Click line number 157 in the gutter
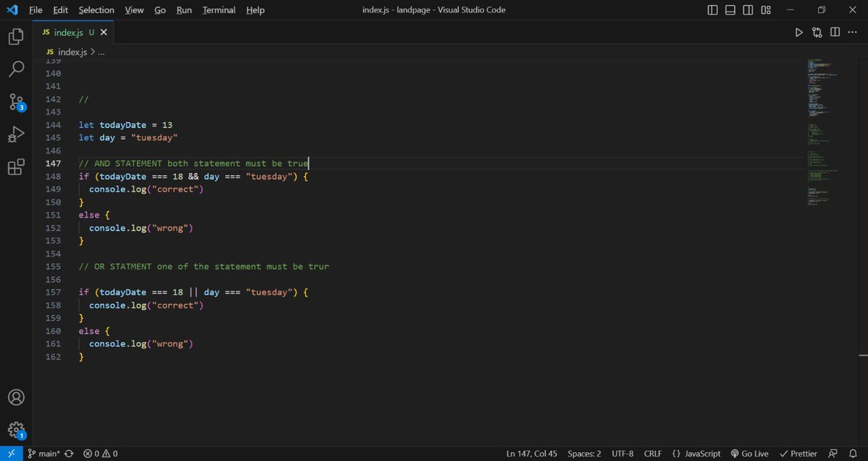The height and width of the screenshot is (461, 868). pyautogui.click(x=53, y=293)
